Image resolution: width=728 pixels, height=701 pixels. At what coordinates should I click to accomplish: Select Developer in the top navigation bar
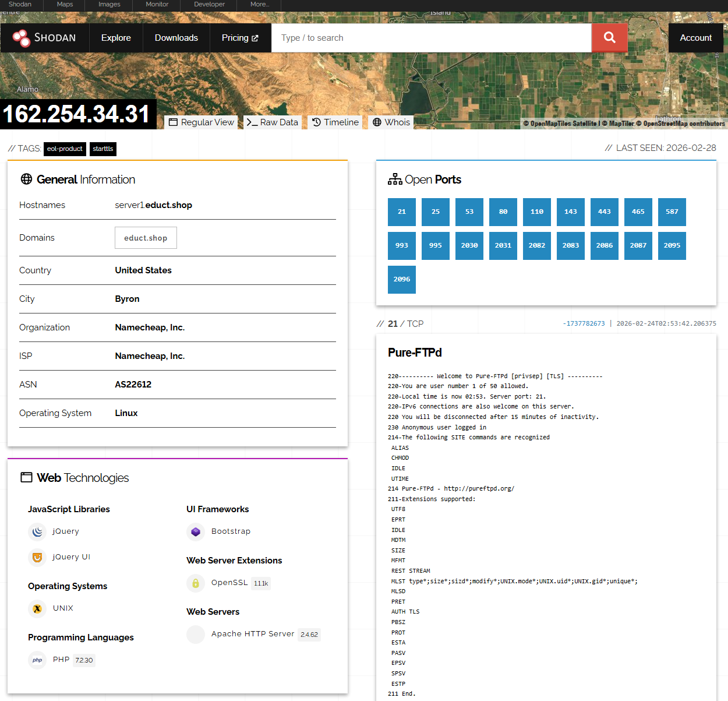point(208,4)
